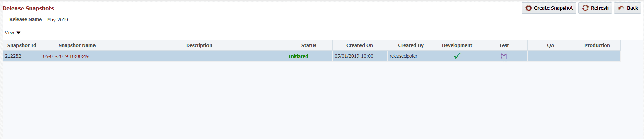644x139 pixels.
Task: Click the Development green checkmark icon
Action: click(x=457, y=56)
